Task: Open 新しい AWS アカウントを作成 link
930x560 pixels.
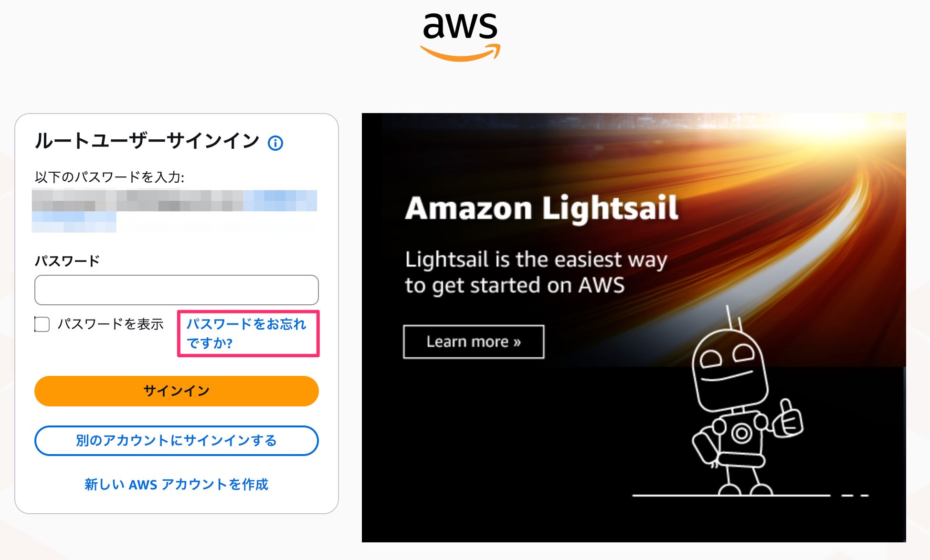Action: 177,484
